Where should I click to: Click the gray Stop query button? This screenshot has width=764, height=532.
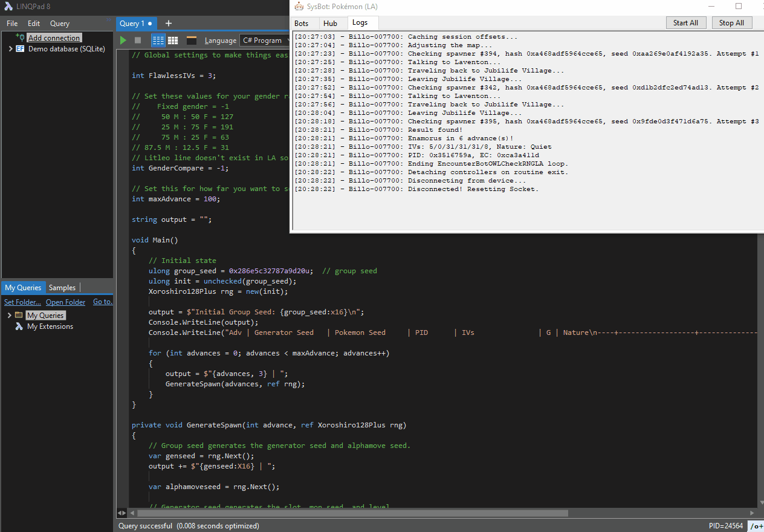138,40
